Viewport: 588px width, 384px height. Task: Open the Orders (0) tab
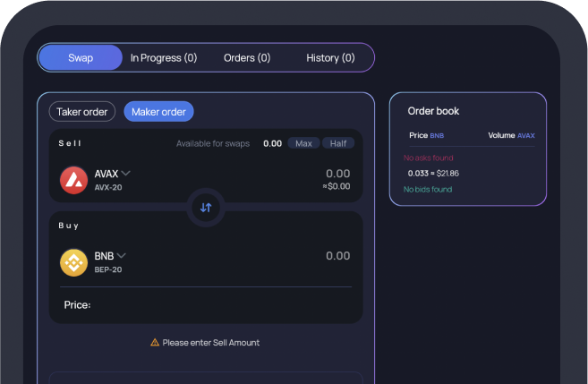point(247,58)
